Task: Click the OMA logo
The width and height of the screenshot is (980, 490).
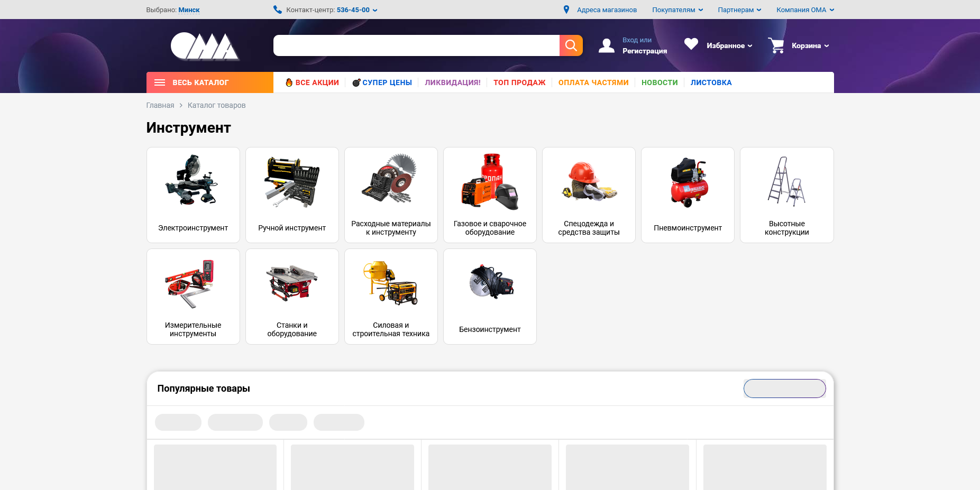Action: click(205, 46)
